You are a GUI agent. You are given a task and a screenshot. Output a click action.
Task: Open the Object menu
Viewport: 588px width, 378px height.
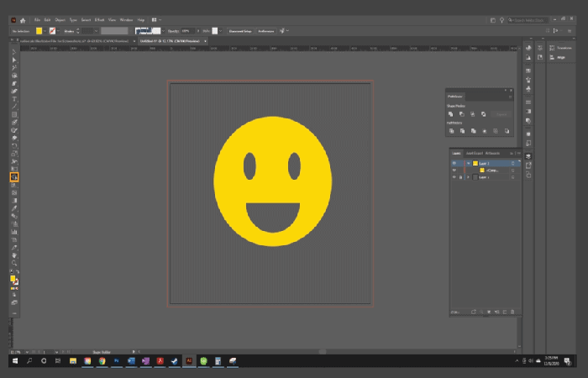tap(60, 20)
